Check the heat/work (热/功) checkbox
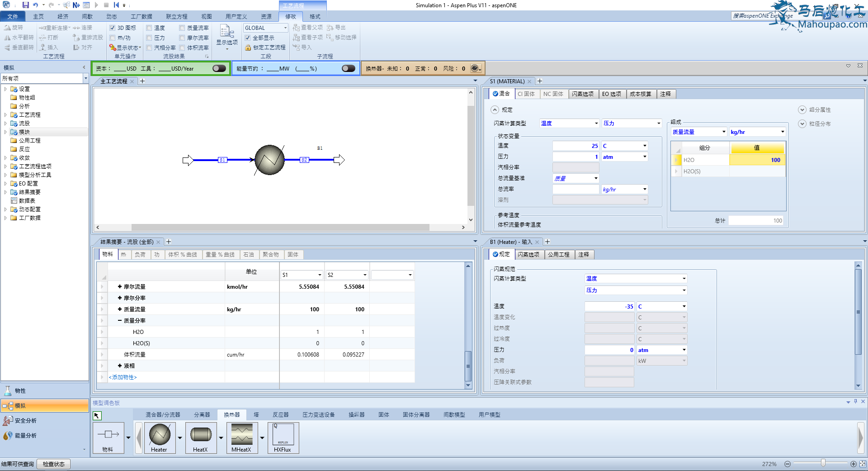Screen dimensions: 868x471 point(113,38)
